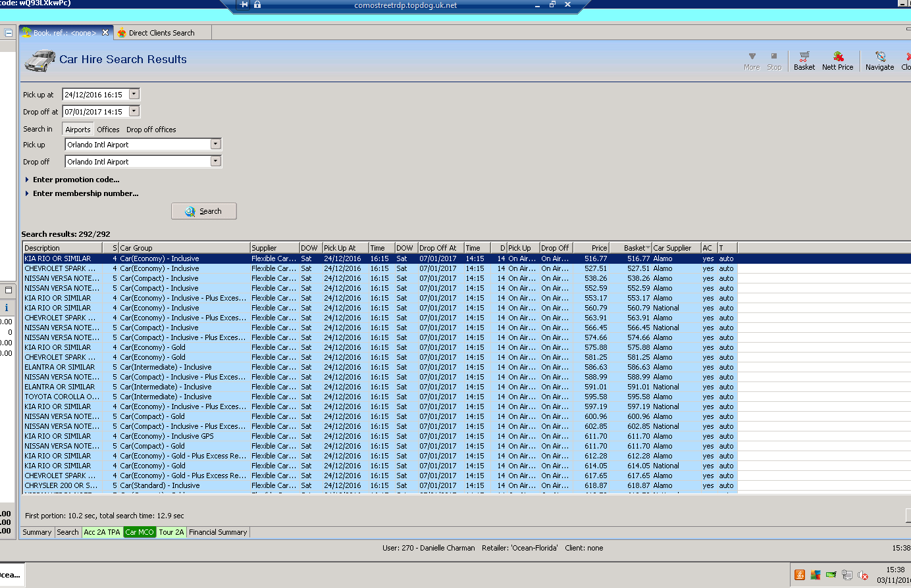Expand the Enter membership number section
911x588 pixels.
coord(85,193)
